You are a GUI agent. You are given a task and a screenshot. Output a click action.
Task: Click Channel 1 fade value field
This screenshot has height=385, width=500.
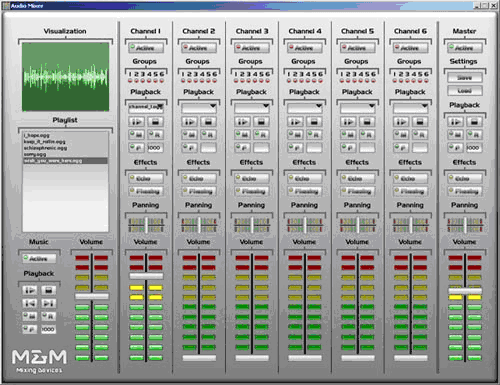pos(155,147)
